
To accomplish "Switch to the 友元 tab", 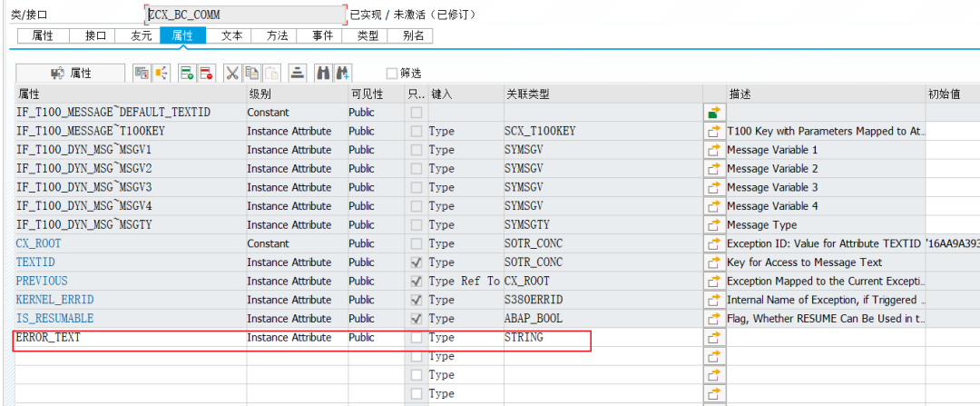I will (138, 36).
